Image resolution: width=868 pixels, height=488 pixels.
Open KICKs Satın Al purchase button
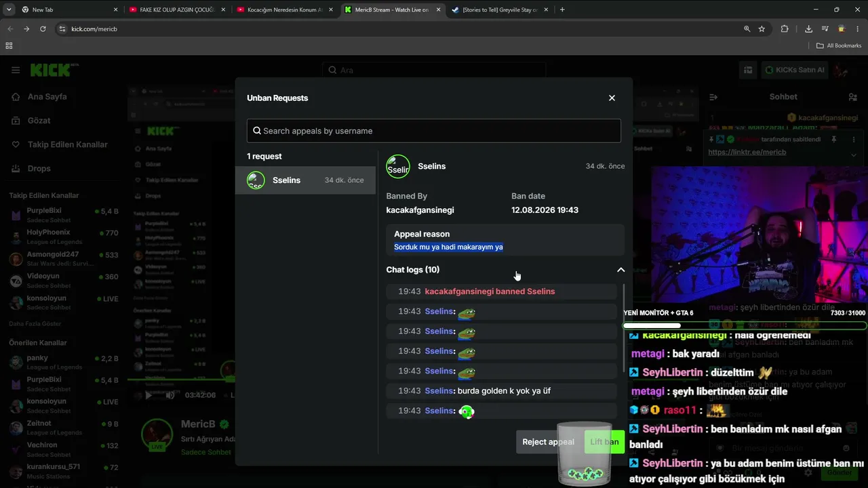795,70
